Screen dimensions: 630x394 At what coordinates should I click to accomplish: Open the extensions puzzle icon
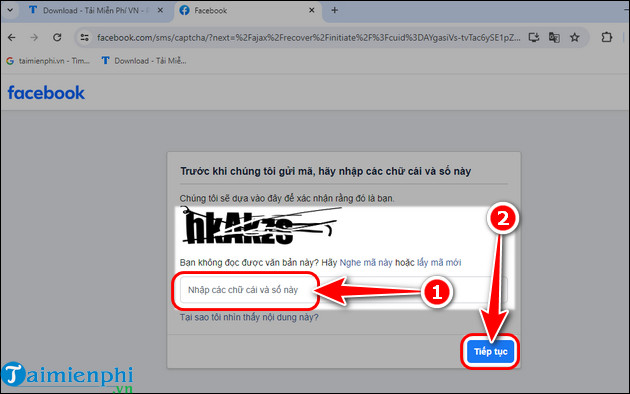607,37
